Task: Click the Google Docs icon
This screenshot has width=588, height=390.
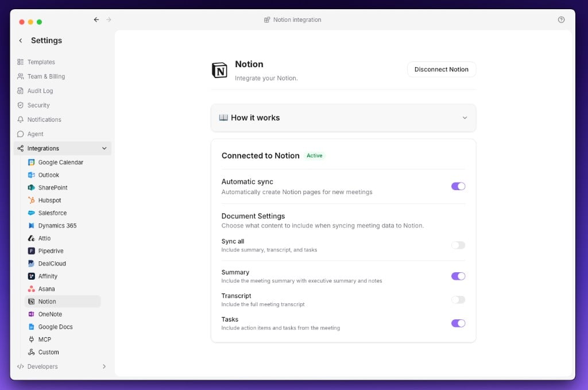Action: tap(32, 327)
